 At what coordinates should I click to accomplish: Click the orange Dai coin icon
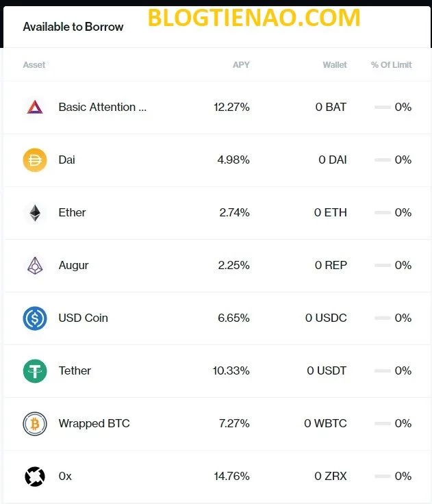35,160
